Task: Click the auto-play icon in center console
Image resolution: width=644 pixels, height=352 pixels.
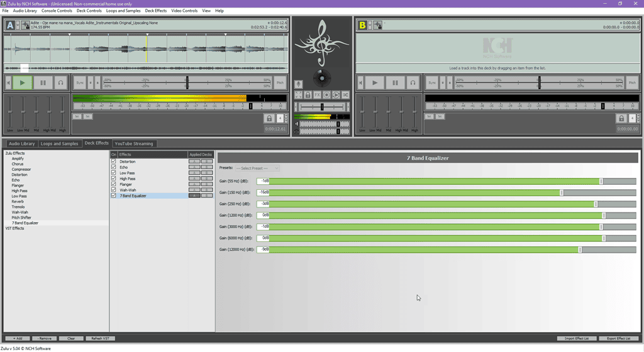Action: coord(336,95)
